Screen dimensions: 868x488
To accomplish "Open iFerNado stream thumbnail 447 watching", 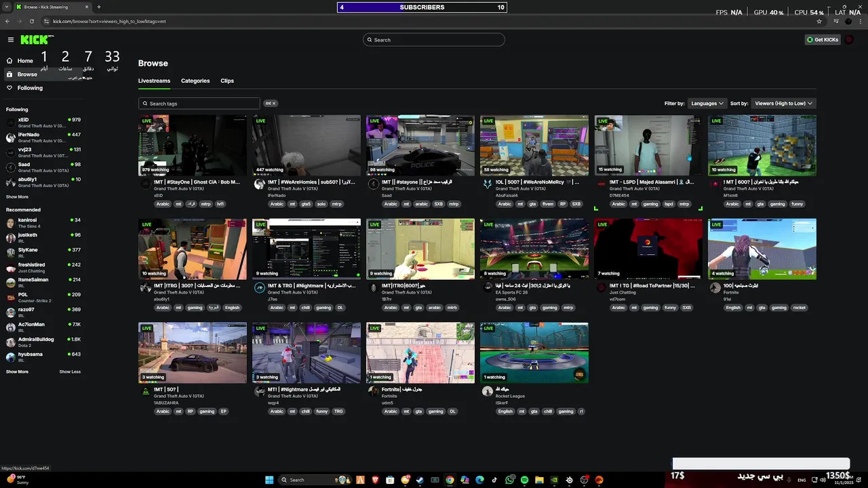I will pos(307,145).
